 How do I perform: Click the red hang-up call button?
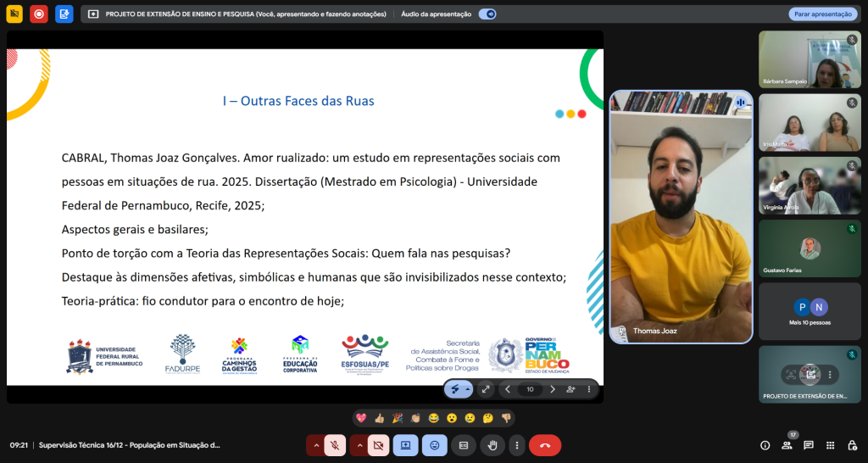coord(544,445)
